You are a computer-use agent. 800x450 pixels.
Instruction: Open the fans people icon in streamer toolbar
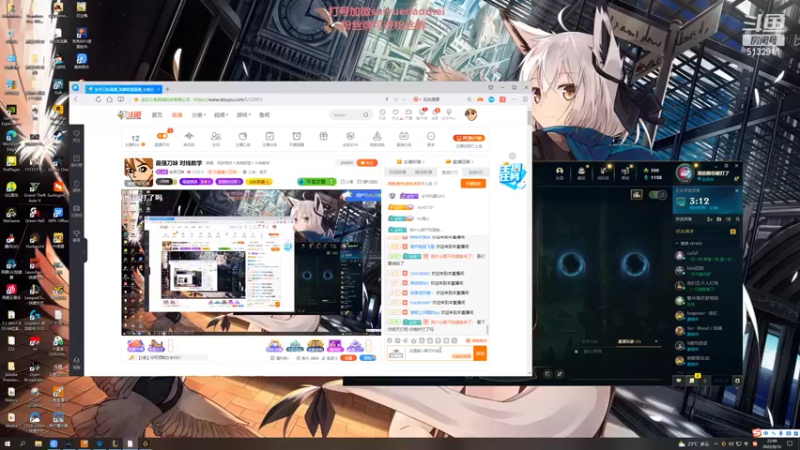point(216,136)
